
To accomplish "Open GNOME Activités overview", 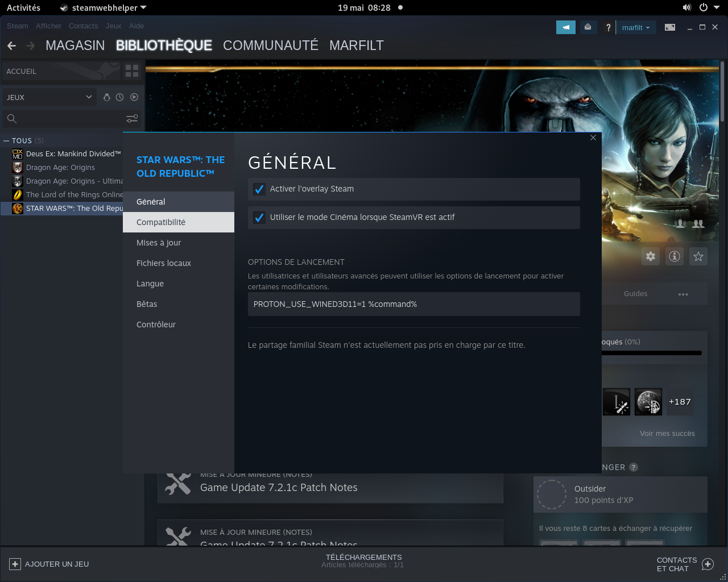I will point(23,7).
